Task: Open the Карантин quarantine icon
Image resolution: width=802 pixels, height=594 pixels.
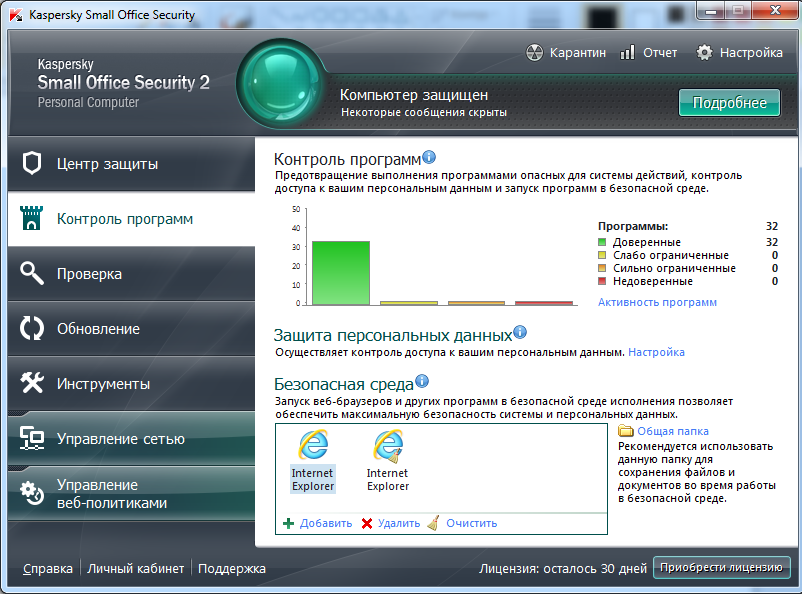Action: point(534,52)
